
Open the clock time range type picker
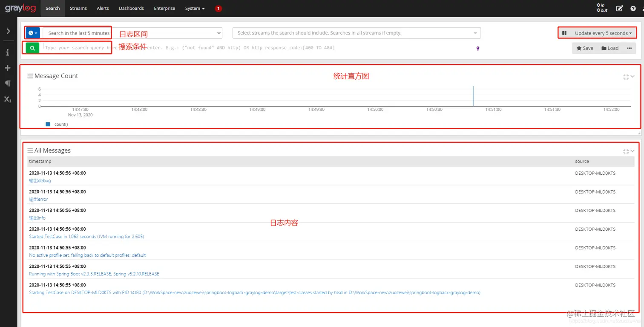pos(33,33)
